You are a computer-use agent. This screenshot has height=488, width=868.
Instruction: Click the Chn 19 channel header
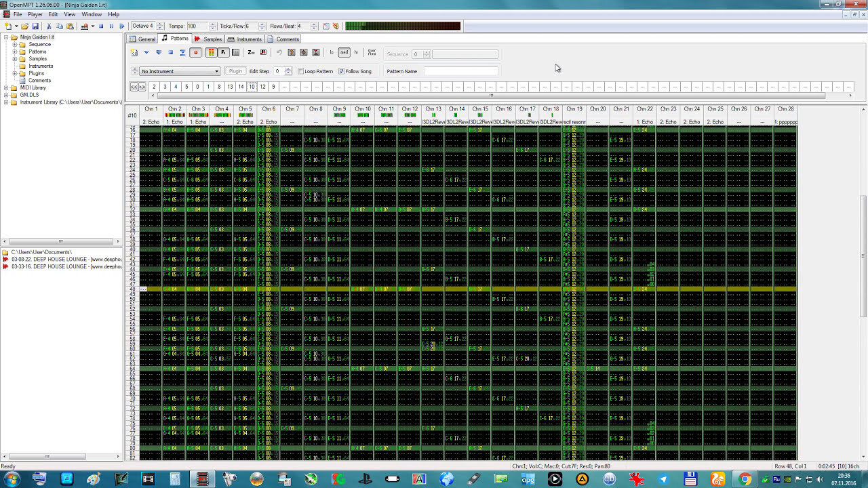click(x=574, y=108)
